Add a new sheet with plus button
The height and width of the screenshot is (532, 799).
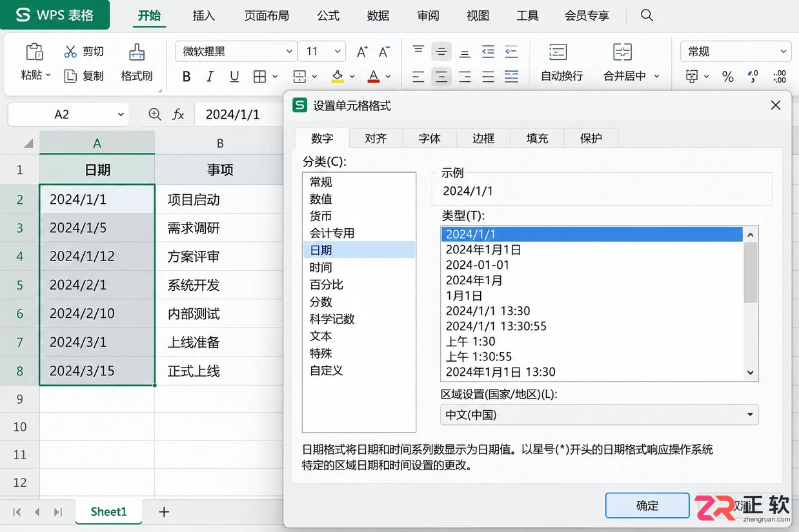tap(164, 511)
